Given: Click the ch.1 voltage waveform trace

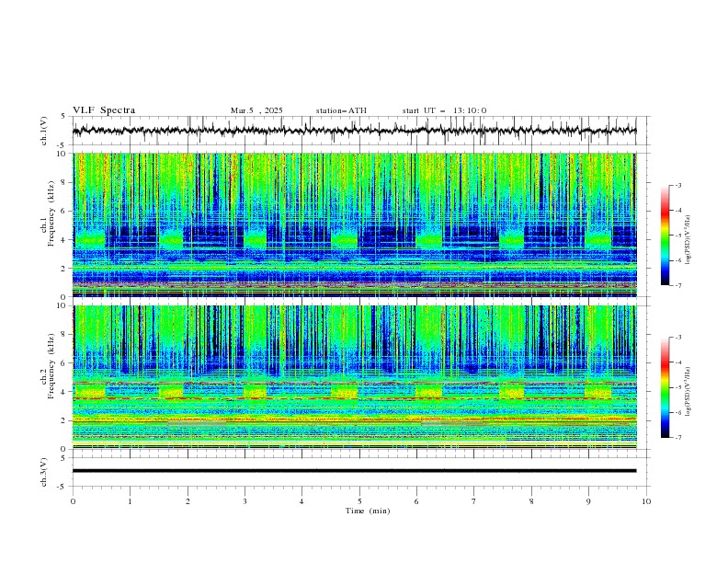Looking at the screenshot, I should click(x=354, y=131).
